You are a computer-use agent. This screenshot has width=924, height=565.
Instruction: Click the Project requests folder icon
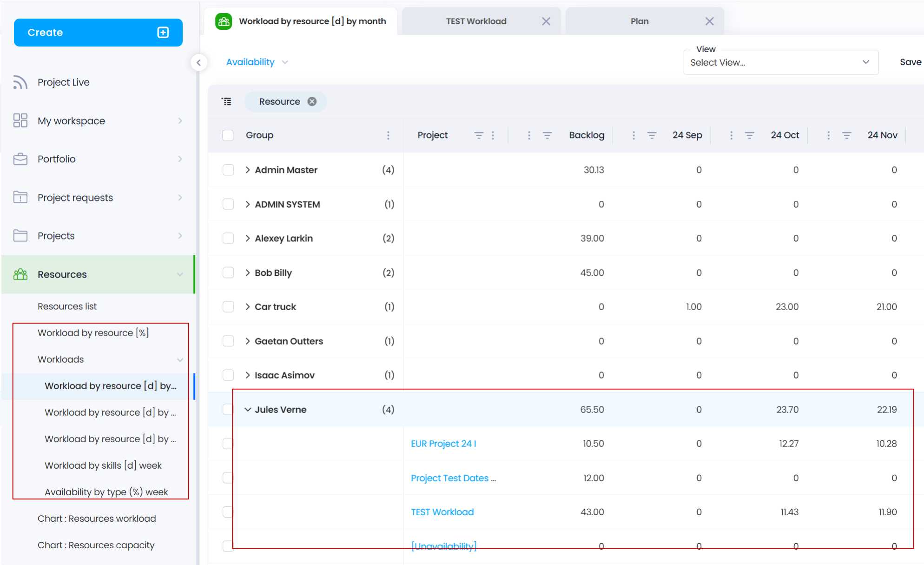pos(20,197)
